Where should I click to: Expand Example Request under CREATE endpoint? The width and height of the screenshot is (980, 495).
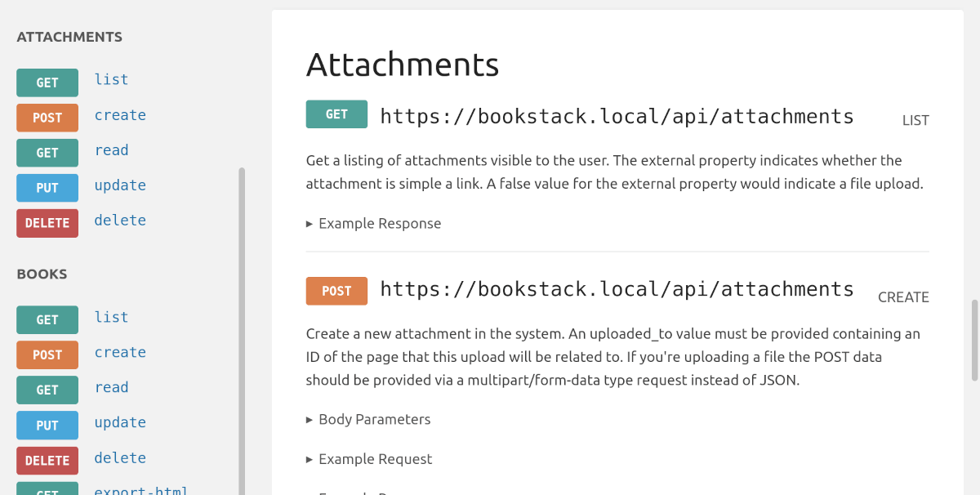[x=369, y=459]
